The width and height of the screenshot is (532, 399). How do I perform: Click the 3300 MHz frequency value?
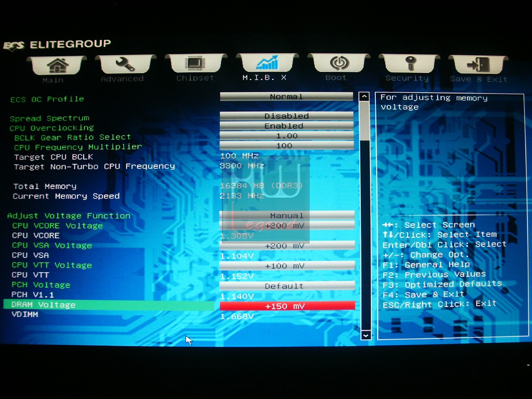242,166
